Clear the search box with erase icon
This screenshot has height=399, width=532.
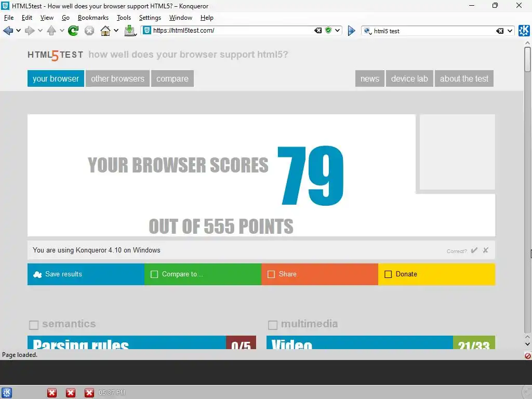pyautogui.click(x=499, y=31)
